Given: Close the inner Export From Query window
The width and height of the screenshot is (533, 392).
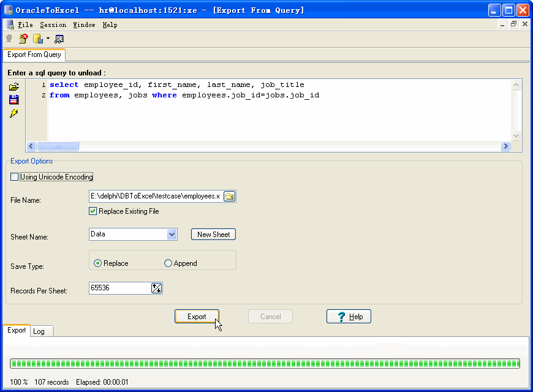Looking at the screenshot, I should tap(525, 24).
